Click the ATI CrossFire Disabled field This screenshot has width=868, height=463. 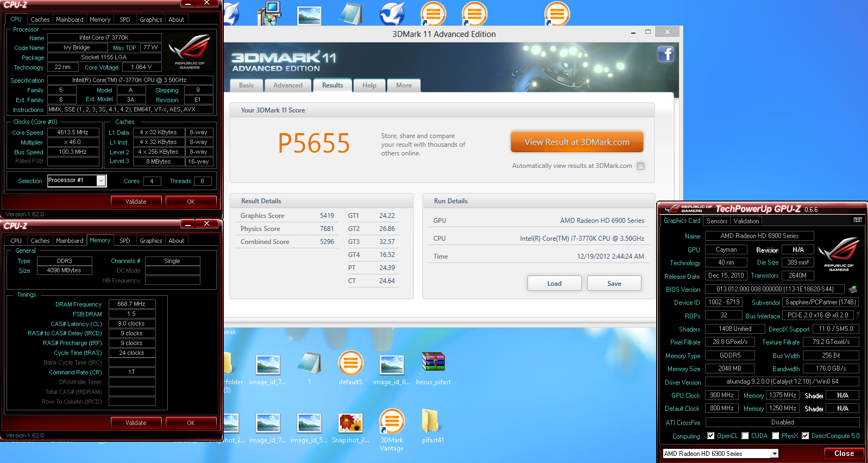tap(782, 422)
